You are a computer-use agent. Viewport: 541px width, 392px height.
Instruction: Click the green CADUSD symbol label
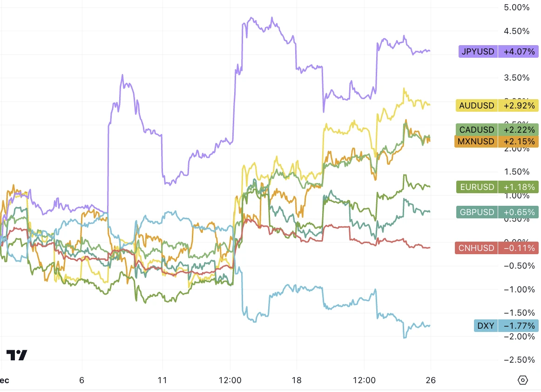click(476, 129)
